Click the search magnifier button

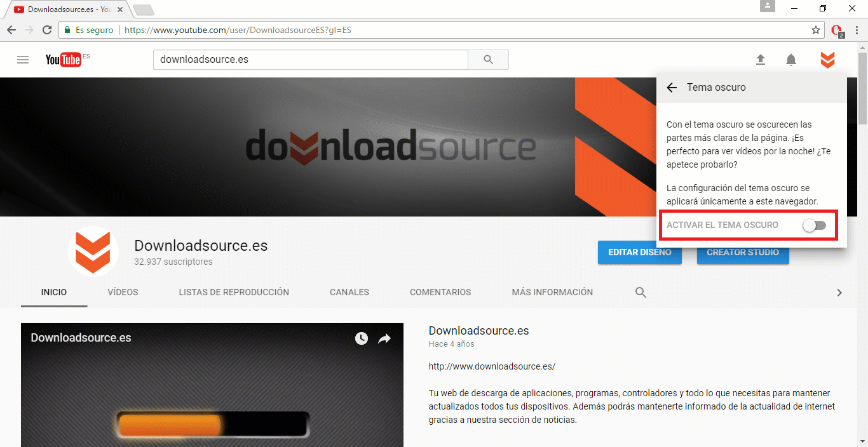(488, 60)
